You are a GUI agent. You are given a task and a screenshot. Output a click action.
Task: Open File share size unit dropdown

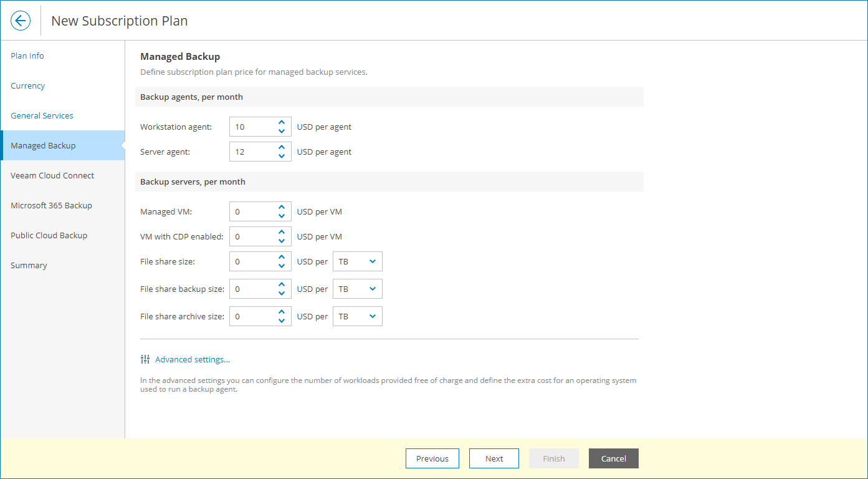tap(358, 262)
